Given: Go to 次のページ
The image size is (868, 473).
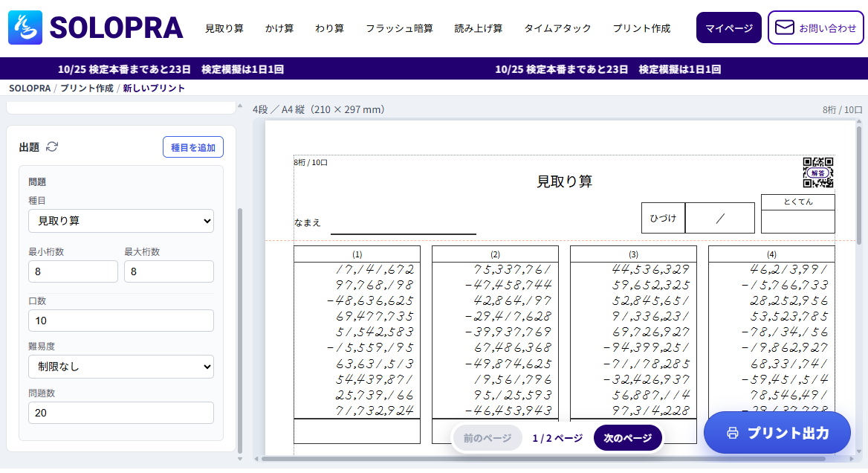Looking at the screenshot, I should coord(628,438).
